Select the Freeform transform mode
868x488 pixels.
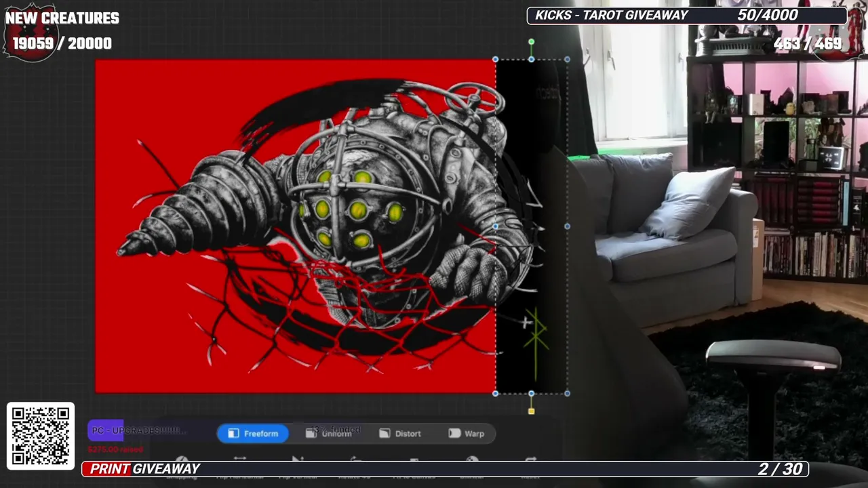click(253, 434)
